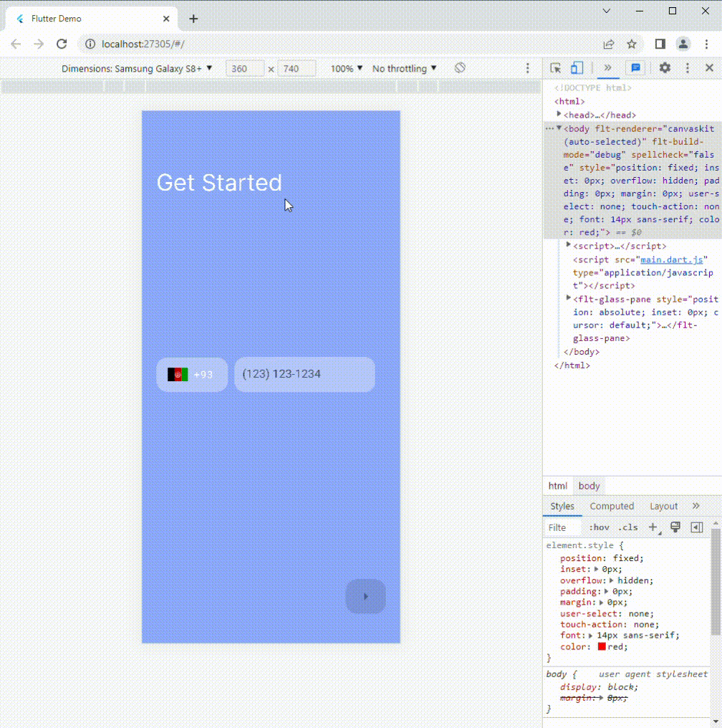722x728 pixels.
Task: Click the position: fixed declaration
Action: tap(602, 558)
